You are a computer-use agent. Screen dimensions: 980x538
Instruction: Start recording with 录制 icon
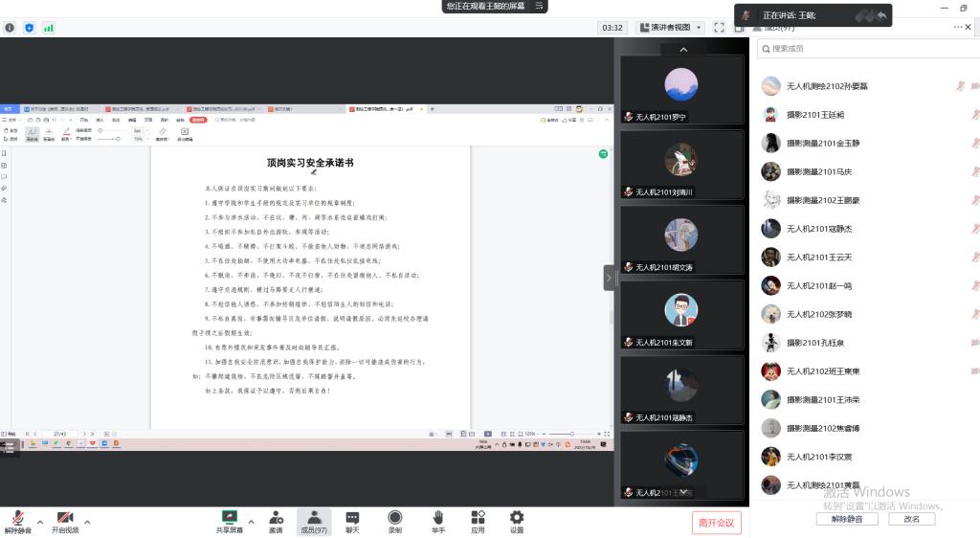(394, 521)
